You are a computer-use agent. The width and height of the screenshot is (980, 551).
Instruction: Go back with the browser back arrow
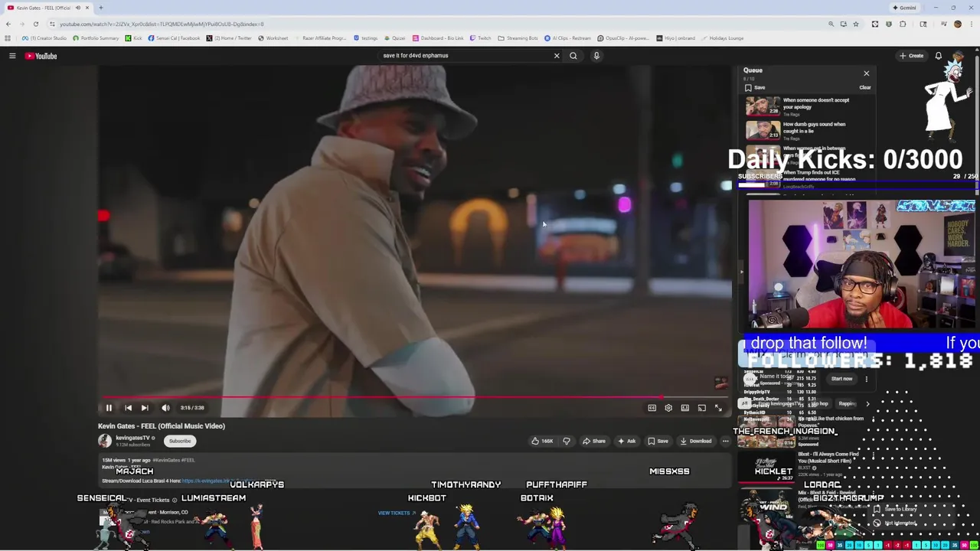(8, 24)
